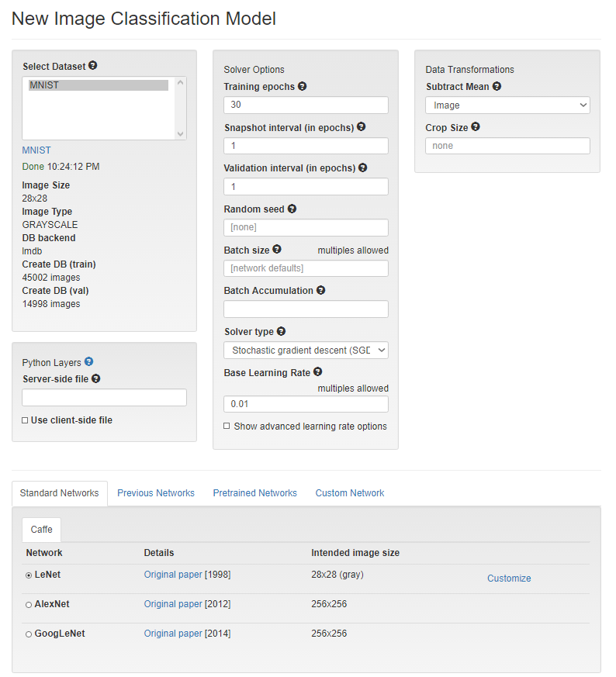The width and height of the screenshot is (616, 677).
Task: Open the MNIST dataset link
Action: tap(36, 150)
